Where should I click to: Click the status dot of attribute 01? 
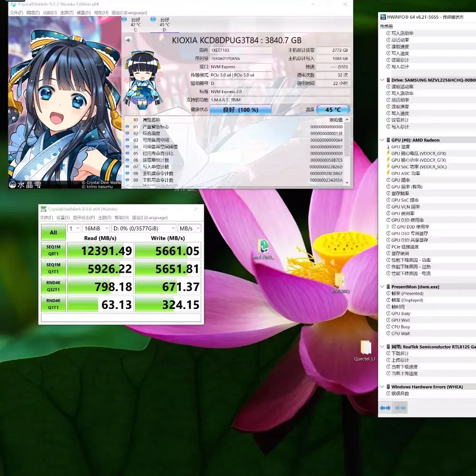tap(127, 127)
